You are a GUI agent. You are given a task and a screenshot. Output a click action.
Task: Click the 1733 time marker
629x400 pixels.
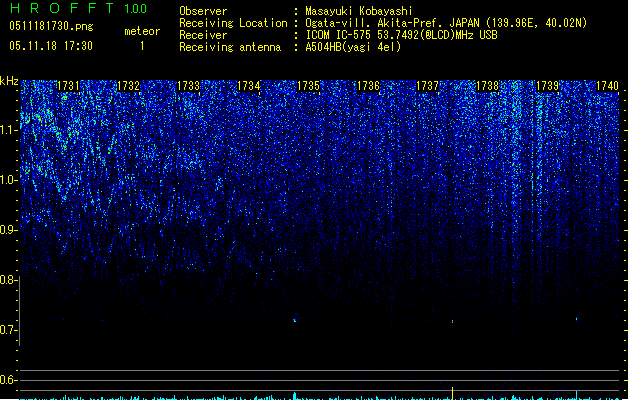[189, 86]
